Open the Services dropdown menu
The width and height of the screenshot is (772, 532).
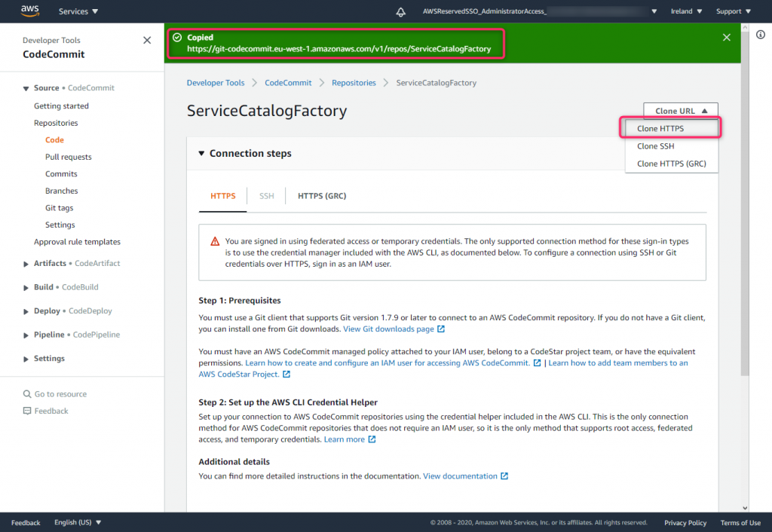[x=78, y=11]
